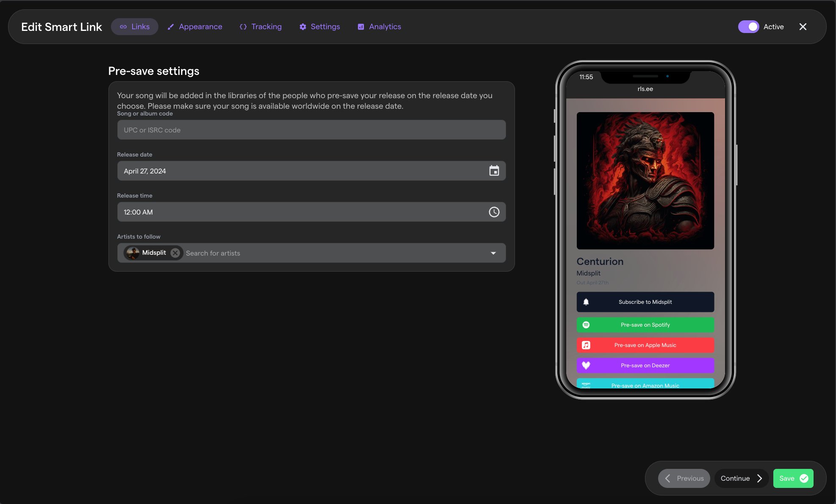Screen dimensions: 836x504
Task: Close the Edit Smart Link dialog
Action: [x=803, y=27]
